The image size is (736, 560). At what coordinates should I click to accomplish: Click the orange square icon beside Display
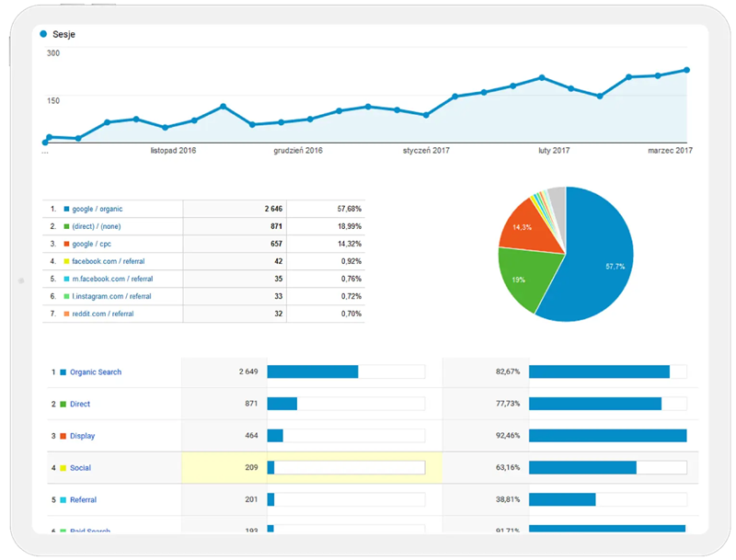[63, 436]
